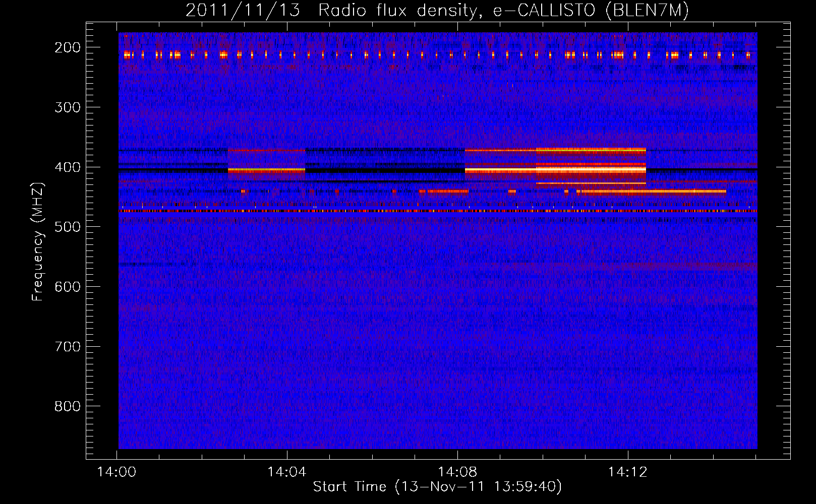Click the 500 frequency tick label

(68, 227)
